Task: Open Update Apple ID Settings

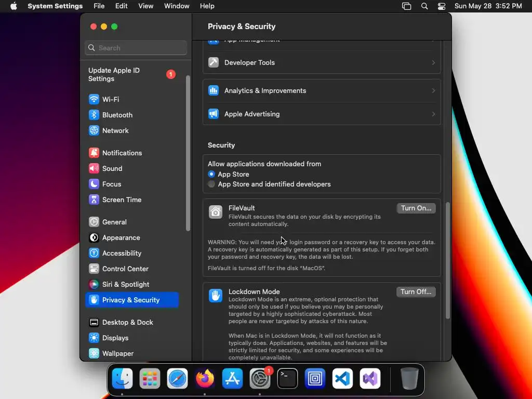Action: [132, 75]
